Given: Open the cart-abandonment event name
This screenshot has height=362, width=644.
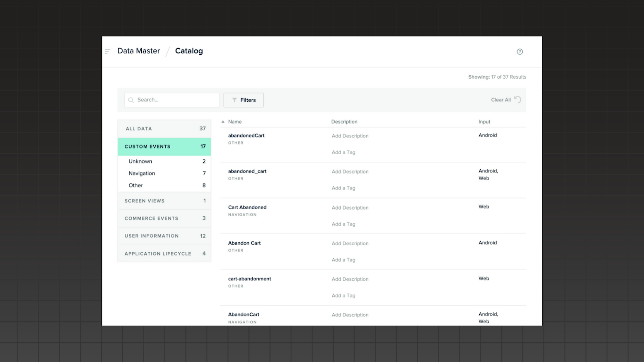Looking at the screenshot, I should [x=249, y=279].
